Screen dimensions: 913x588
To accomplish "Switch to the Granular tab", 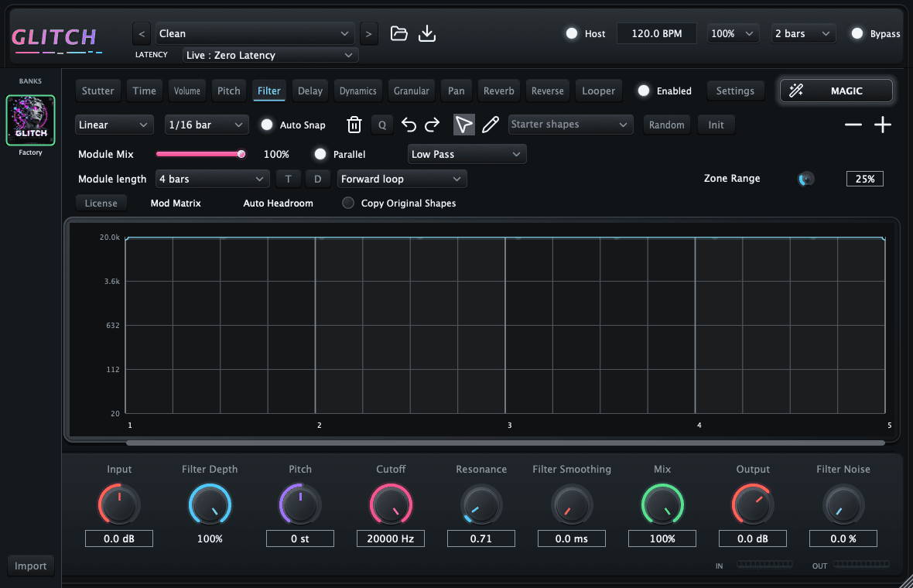I will coord(411,91).
